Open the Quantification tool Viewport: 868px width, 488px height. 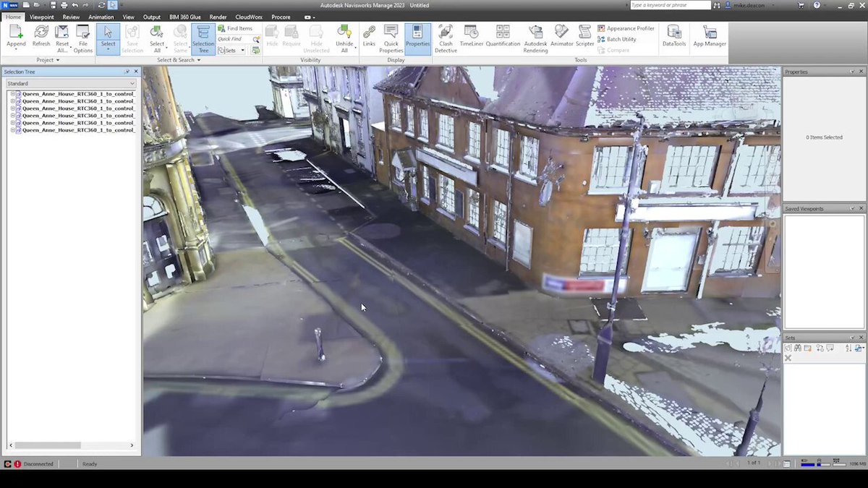pyautogui.click(x=503, y=36)
